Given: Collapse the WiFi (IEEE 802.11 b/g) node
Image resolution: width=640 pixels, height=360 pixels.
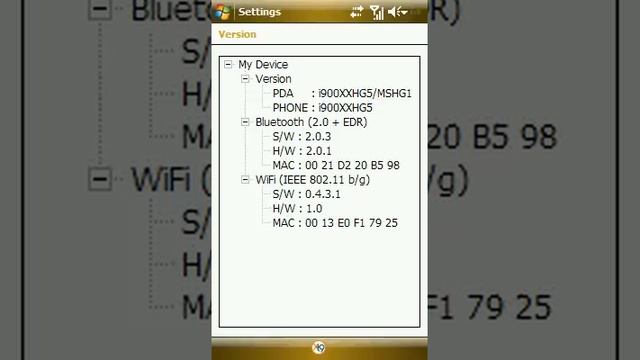Looking at the screenshot, I should (245, 180).
